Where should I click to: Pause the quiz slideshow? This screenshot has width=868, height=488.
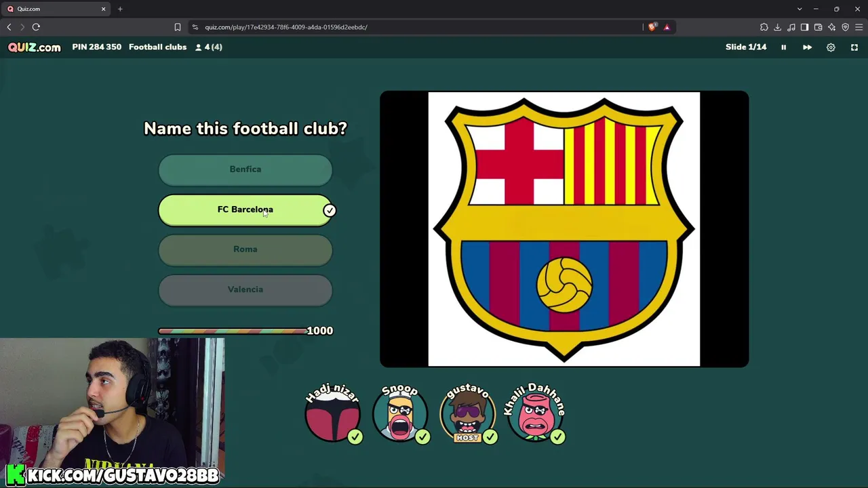pos(783,47)
